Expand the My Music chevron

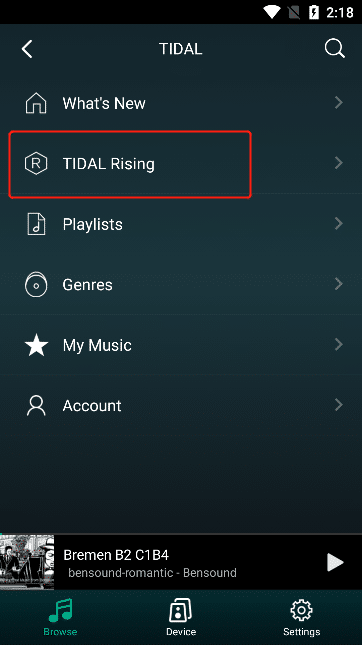click(339, 344)
